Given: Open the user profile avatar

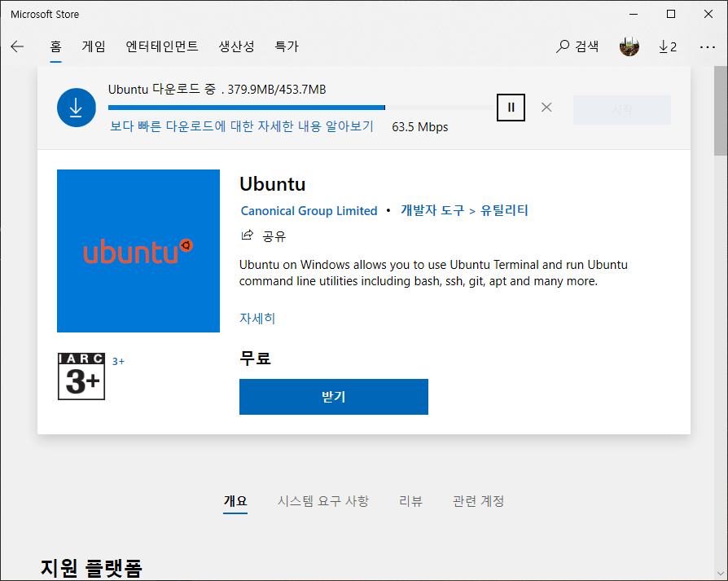Looking at the screenshot, I should click(x=629, y=46).
